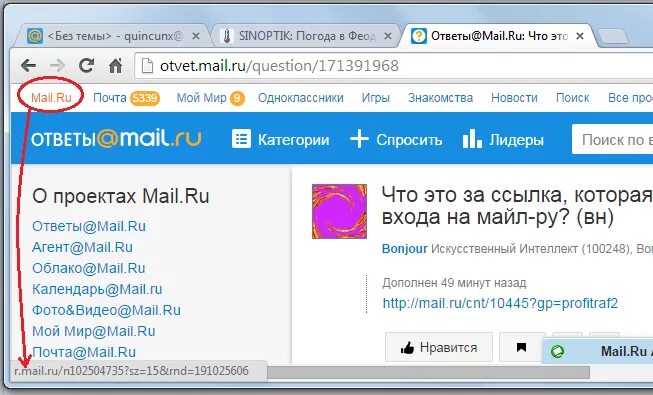Click the О проектах Mail.Ru heading

pyautogui.click(x=121, y=196)
